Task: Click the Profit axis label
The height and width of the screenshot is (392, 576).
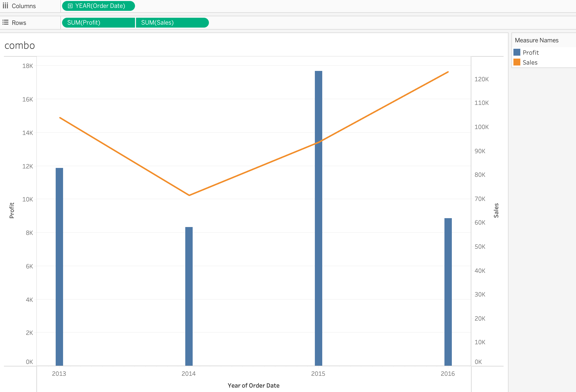Action: pyautogui.click(x=12, y=210)
